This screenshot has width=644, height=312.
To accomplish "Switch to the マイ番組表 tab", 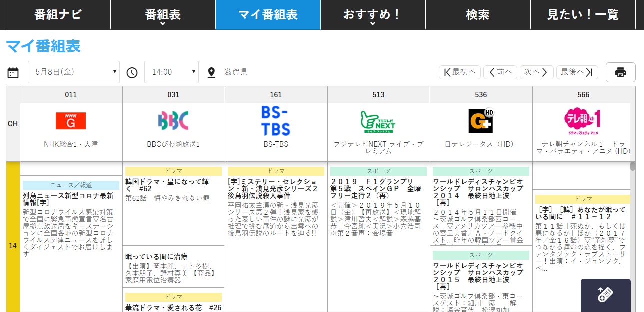I will coord(268,15).
